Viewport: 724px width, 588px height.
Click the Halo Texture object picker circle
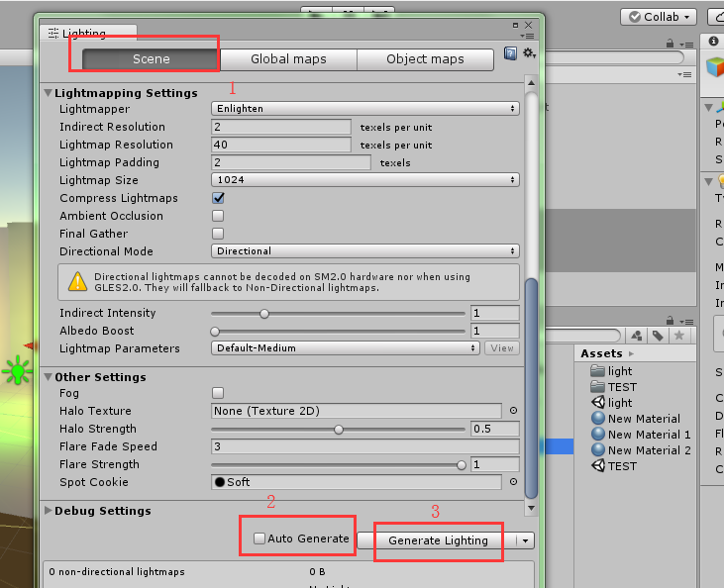click(513, 410)
